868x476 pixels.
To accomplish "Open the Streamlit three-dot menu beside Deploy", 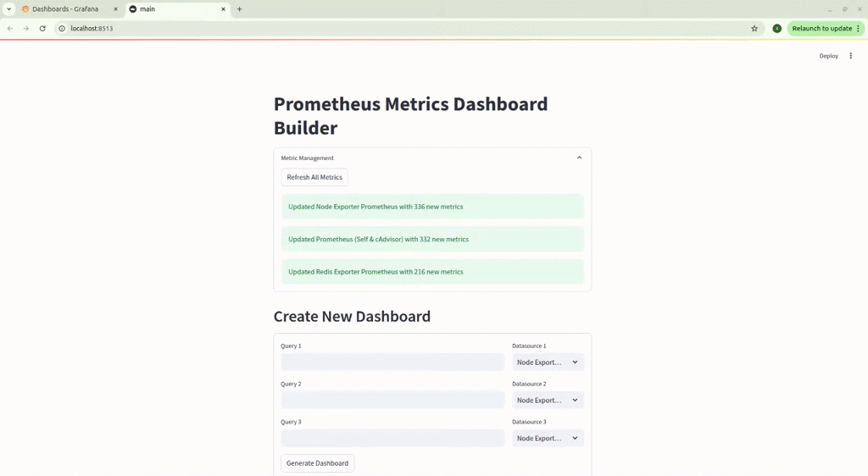I will click(851, 56).
